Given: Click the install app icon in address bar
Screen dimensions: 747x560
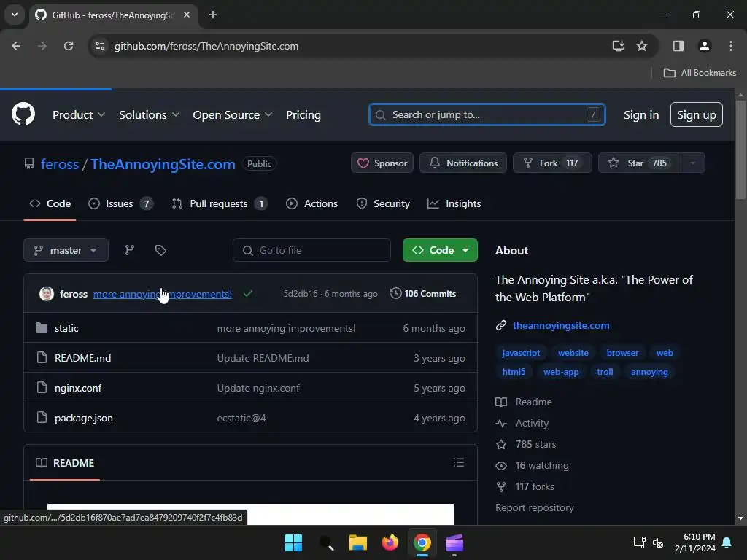Looking at the screenshot, I should (619, 46).
